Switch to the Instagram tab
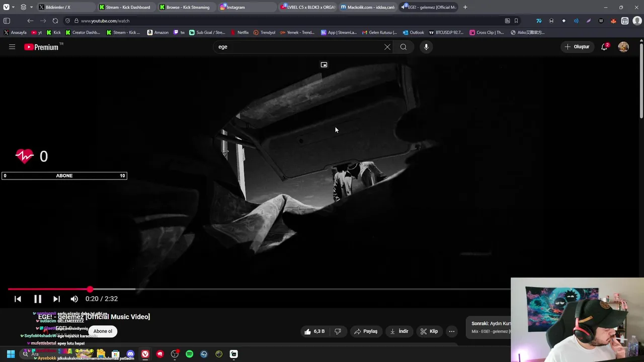Viewport: 644px width, 362px height. pos(247,7)
